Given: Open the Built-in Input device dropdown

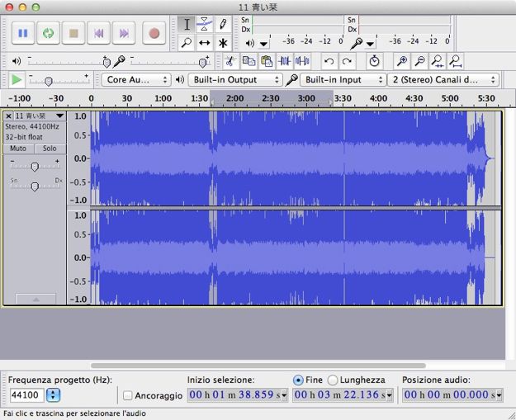Looking at the screenshot, I should [x=343, y=79].
